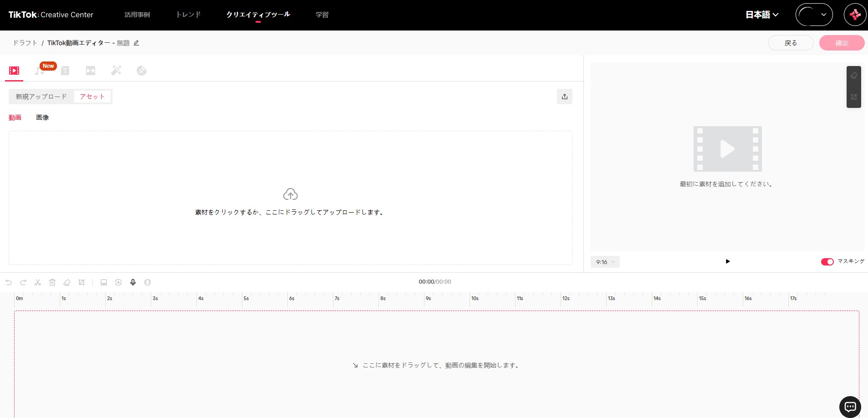The width and height of the screenshot is (868, 418).
Task: Click the play button under the preview
Action: tap(727, 261)
